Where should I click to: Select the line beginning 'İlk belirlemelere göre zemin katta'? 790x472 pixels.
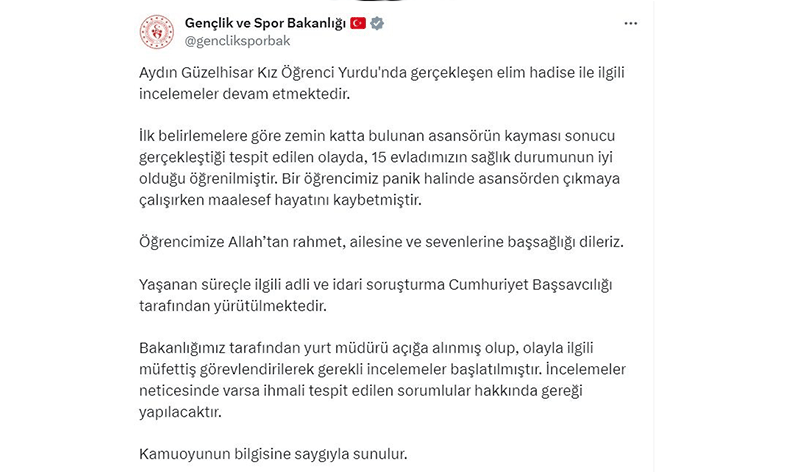(x=377, y=137)
